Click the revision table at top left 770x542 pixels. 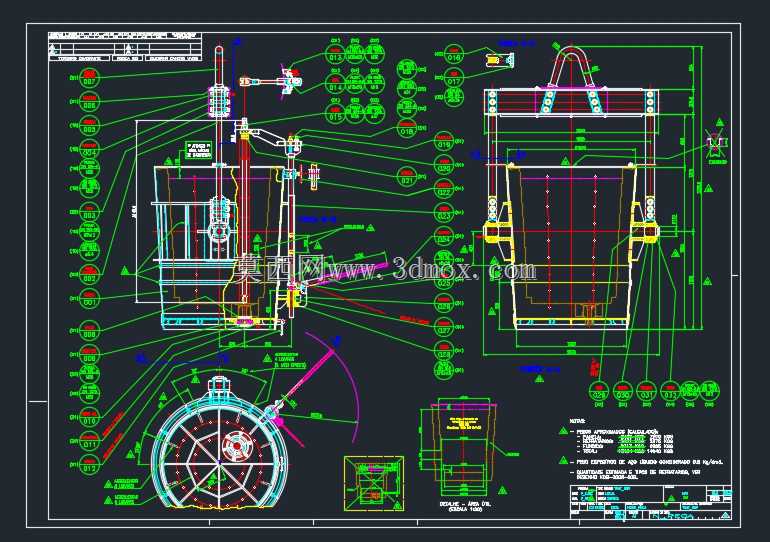tap(125, 47)
